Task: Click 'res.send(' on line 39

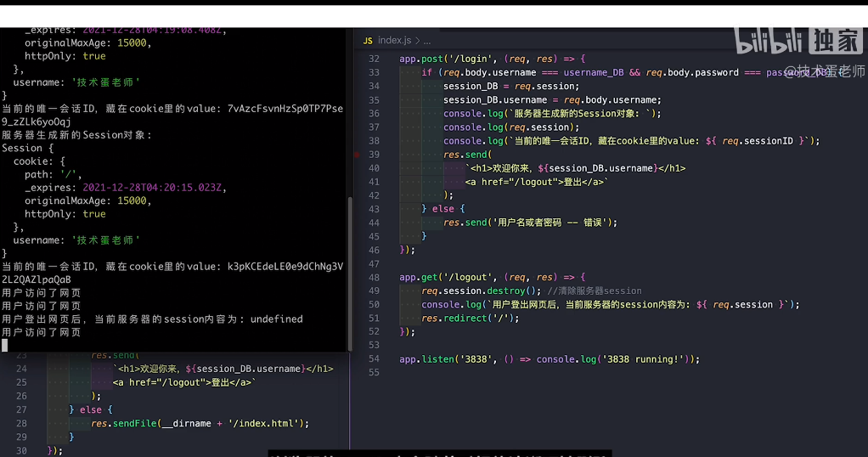Action: (x=467, y=155)
